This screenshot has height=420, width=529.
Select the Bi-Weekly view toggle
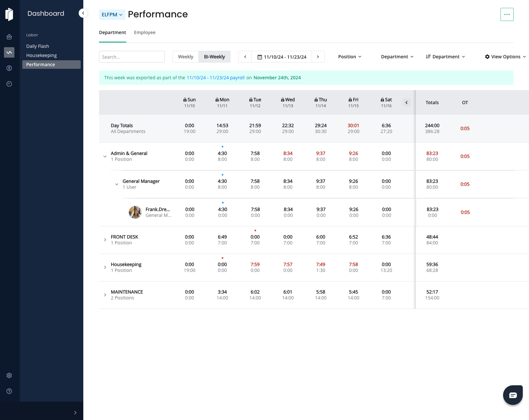click(214, 57)
